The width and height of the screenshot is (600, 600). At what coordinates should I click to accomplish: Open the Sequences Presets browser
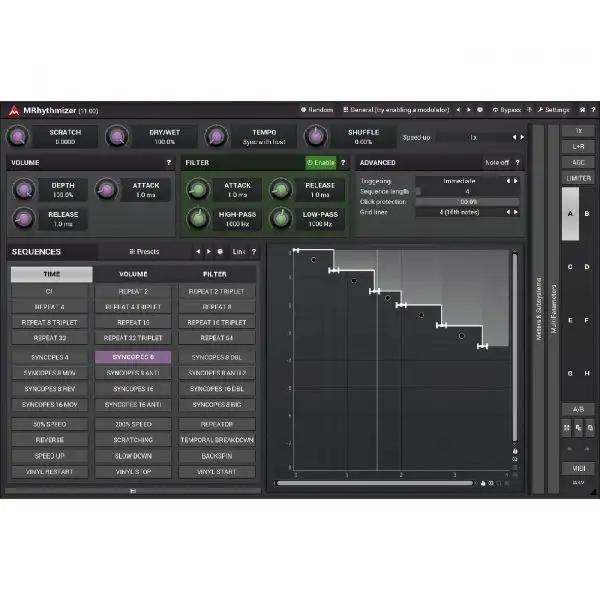click(145, 252)
